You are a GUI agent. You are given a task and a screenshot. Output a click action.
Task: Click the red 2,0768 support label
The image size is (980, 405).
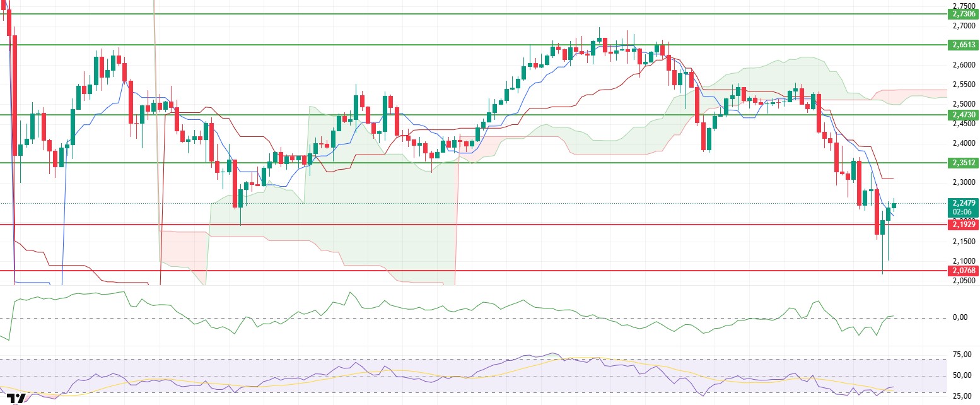962,271
